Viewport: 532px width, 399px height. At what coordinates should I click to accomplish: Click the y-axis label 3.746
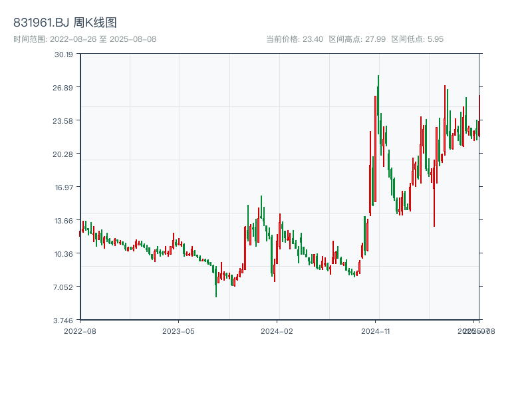tap(63, 321)
